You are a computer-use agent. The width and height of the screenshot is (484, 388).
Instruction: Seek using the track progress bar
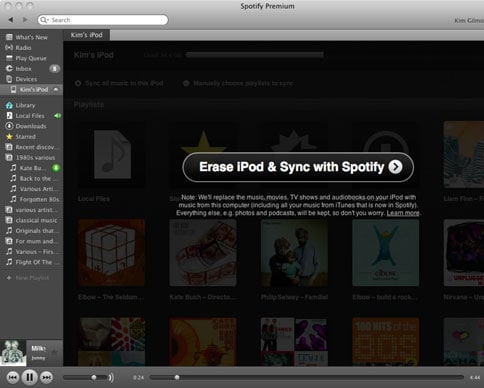tap(307, 377)
